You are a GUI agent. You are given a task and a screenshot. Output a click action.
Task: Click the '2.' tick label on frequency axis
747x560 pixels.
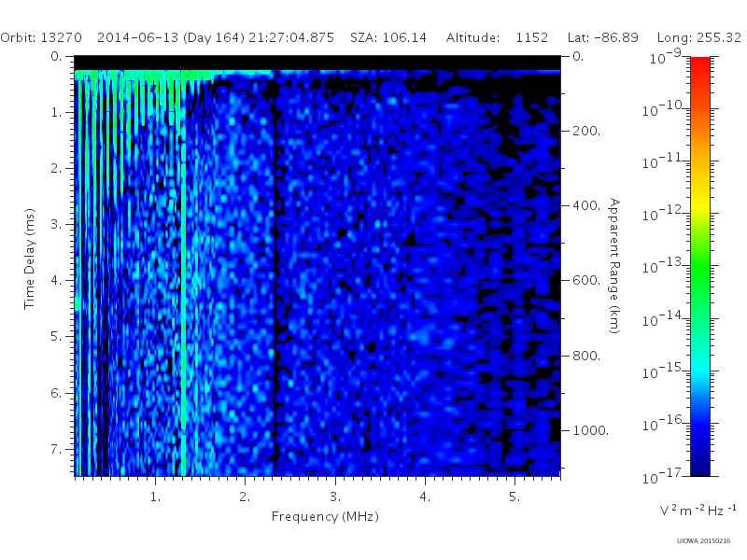[245, 497]
